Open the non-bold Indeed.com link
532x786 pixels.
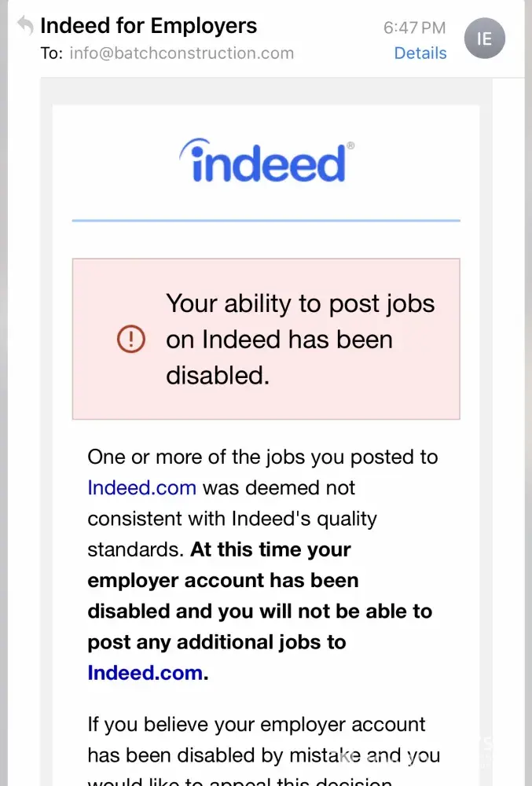click(141, 487)
